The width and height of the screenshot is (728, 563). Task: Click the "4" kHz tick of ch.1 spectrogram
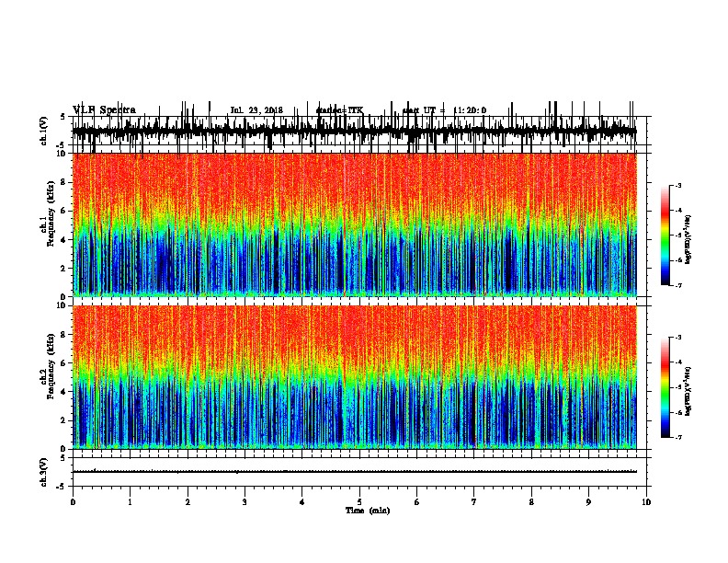click(64, 240)
